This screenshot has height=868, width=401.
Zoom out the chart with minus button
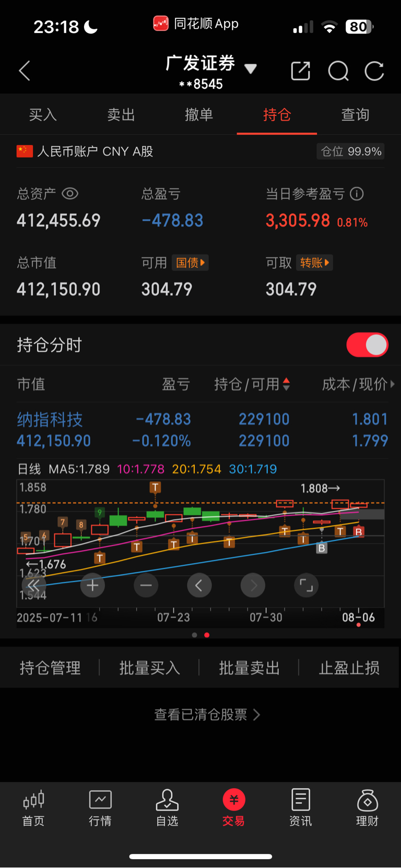click(146, 585)
